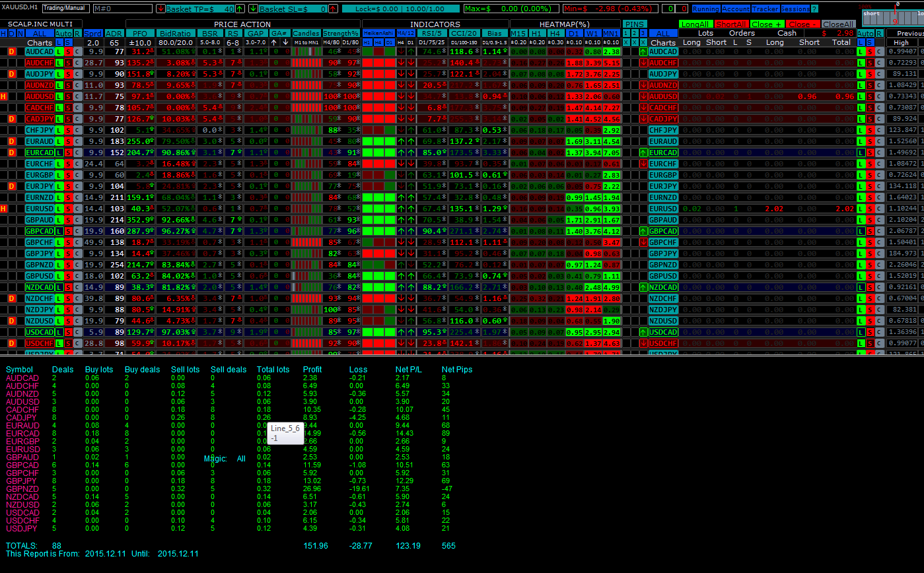Click right-side red S button in EURUSD row

point(870,209)
